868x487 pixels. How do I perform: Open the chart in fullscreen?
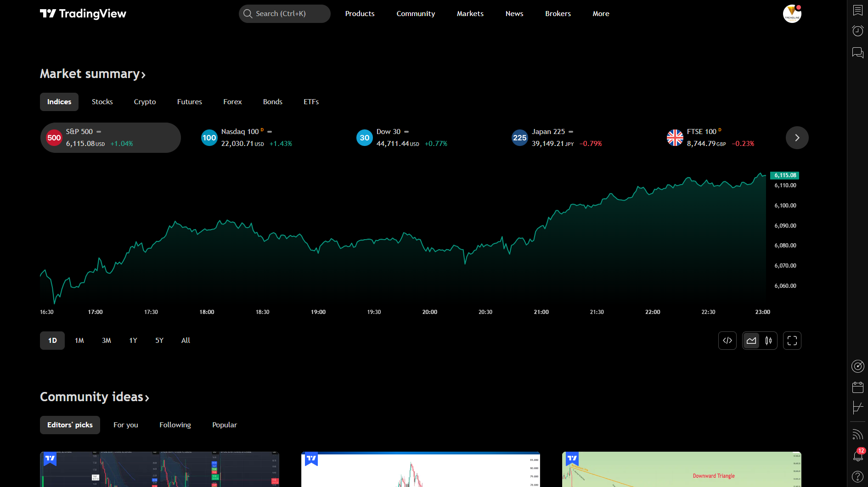pos(792,341)
